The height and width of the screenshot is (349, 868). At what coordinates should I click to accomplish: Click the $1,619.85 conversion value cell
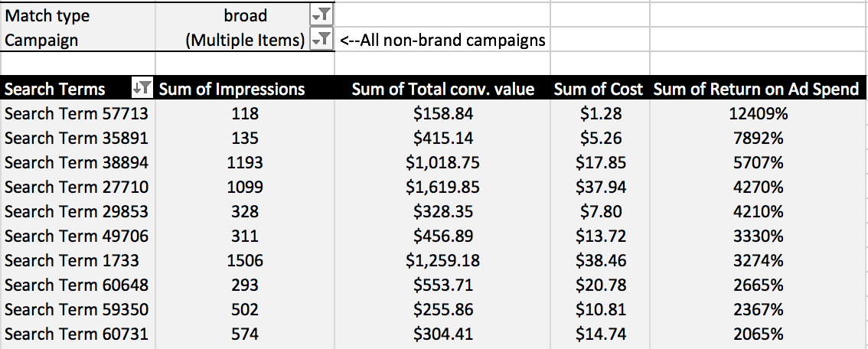pos(443,187)
